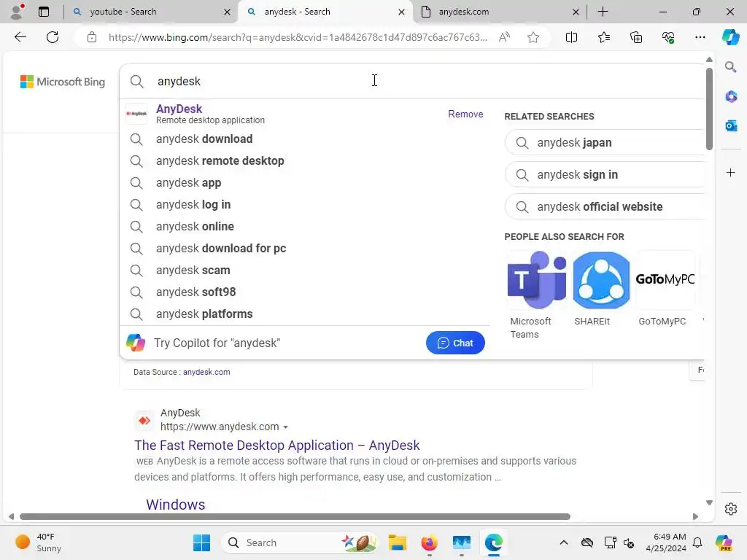Select suggestion anydesk download for pc
747x560 pixels.
pos(305,249)
